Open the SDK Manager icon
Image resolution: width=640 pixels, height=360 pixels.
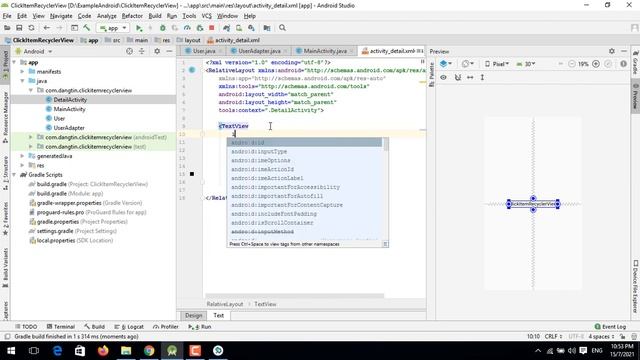251,28
